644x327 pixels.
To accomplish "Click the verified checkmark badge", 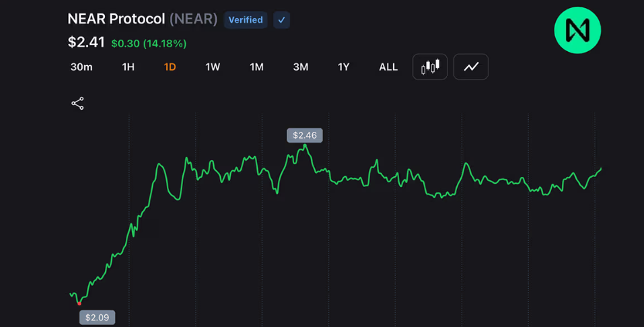I will pyautogui.click(x=281, y=20).
